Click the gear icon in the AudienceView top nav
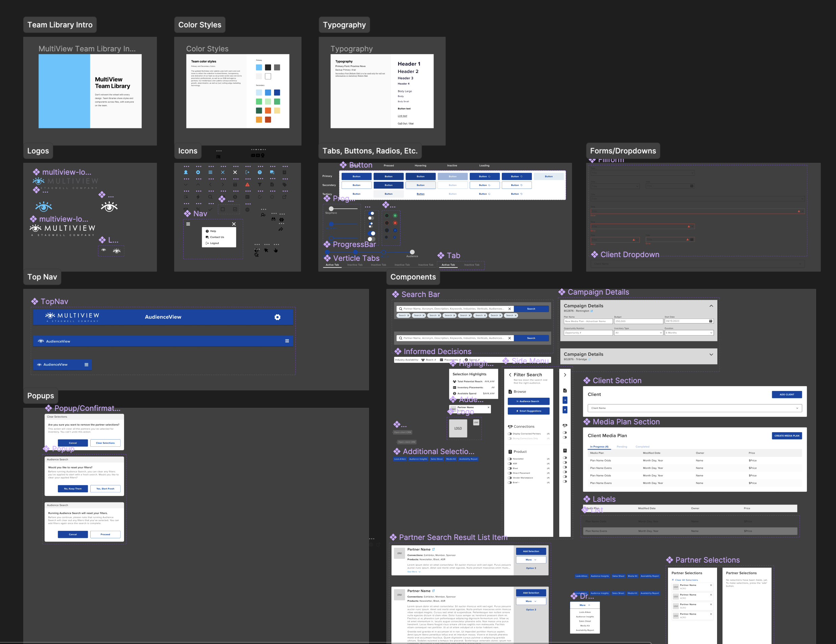This screenshot has height=644, width=836. point(277,317)
